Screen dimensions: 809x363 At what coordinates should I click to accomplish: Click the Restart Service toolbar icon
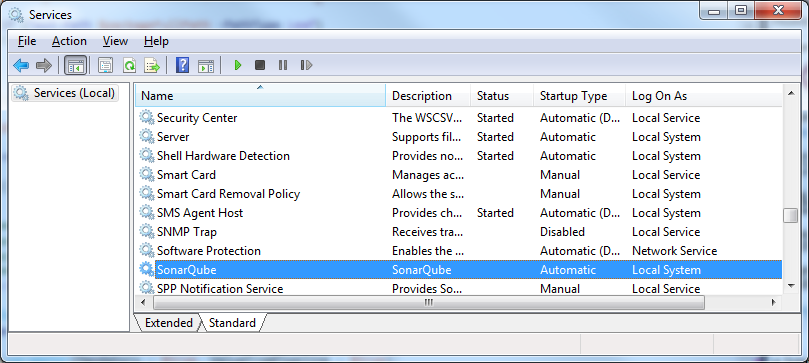306,65
